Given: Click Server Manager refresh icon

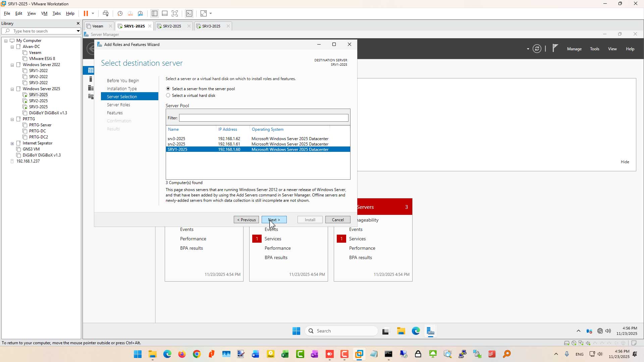Looking at the screenshot, I should [x=537, y=49].
